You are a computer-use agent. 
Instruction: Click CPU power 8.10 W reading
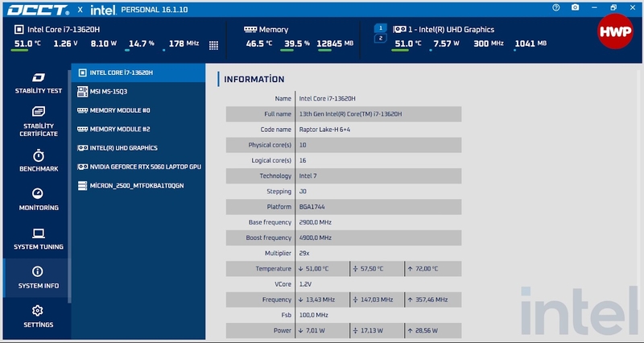(104, 43)
